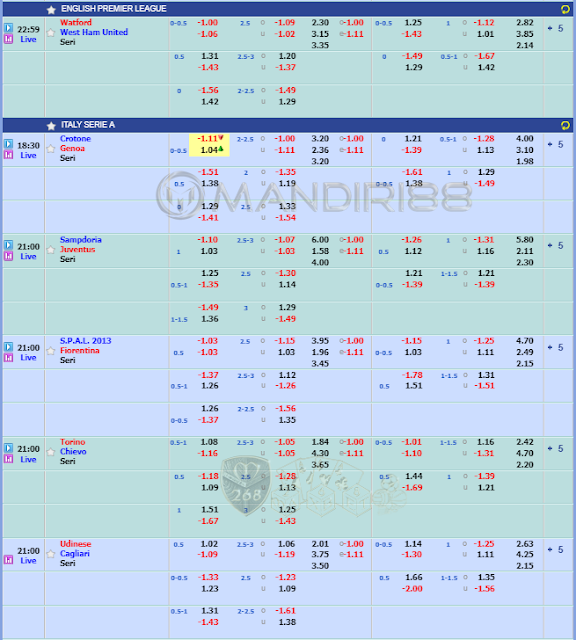Click Fiorentina team name
The image size is (576, 640).
[x=80, y=351]
